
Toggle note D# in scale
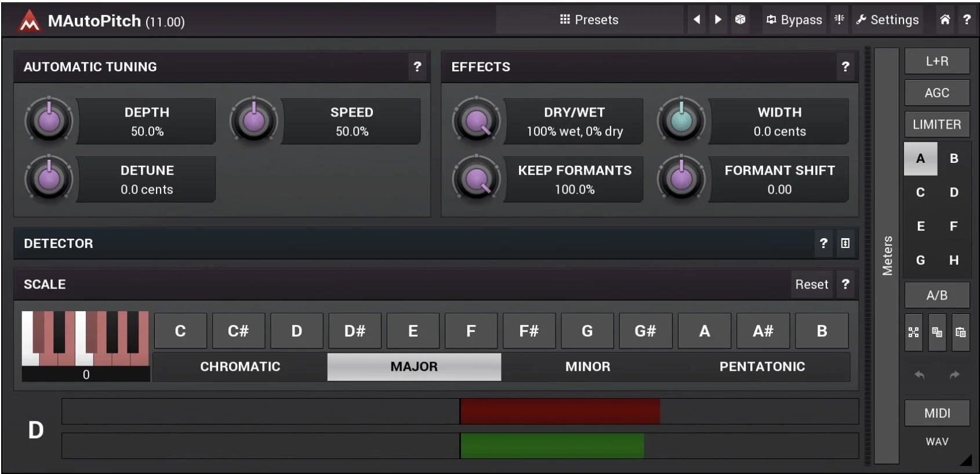[x=355, y=331]
